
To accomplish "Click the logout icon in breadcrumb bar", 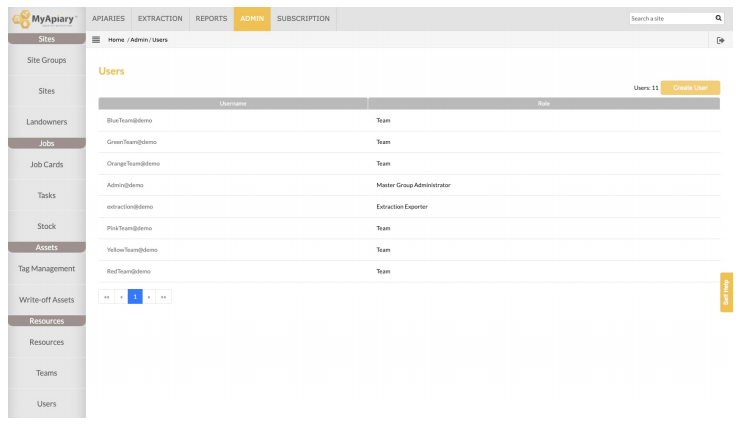I will click(720, 40).
